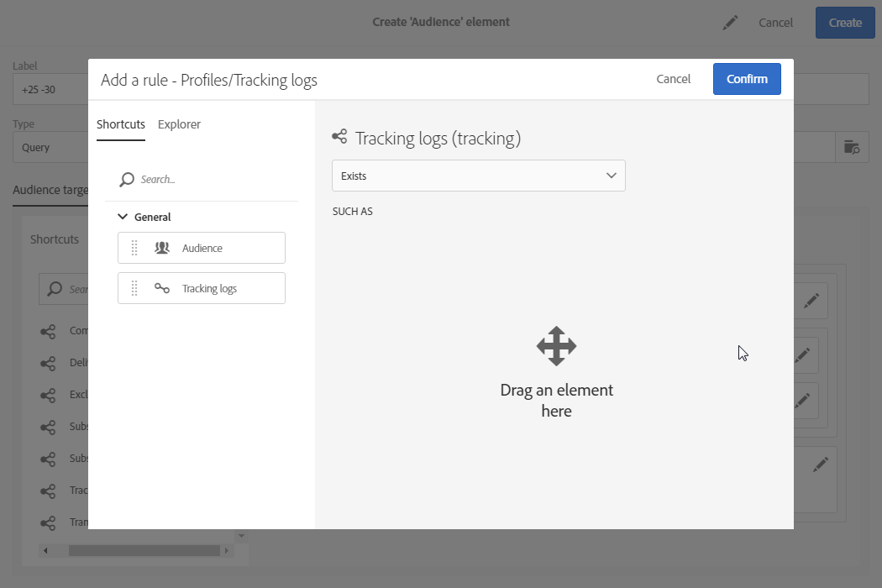The height and width of the screenshot is (588, 882).
Task: Click the audience lookup icon beside Type field
Action: [852, 148]
